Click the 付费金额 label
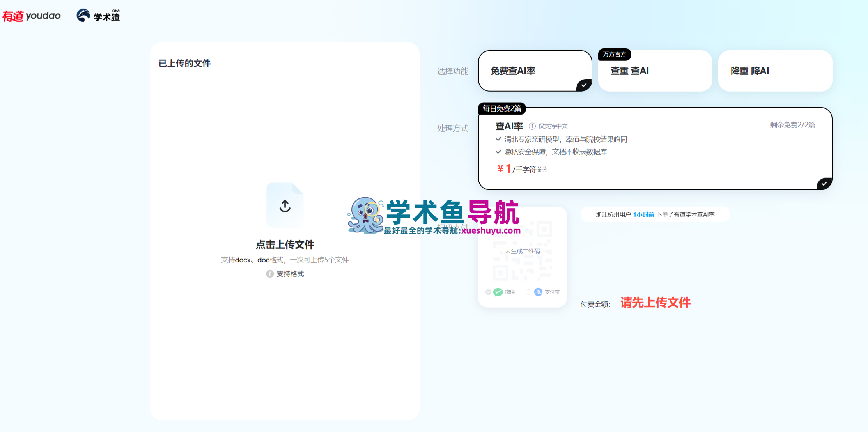 (x=595, y=304)
